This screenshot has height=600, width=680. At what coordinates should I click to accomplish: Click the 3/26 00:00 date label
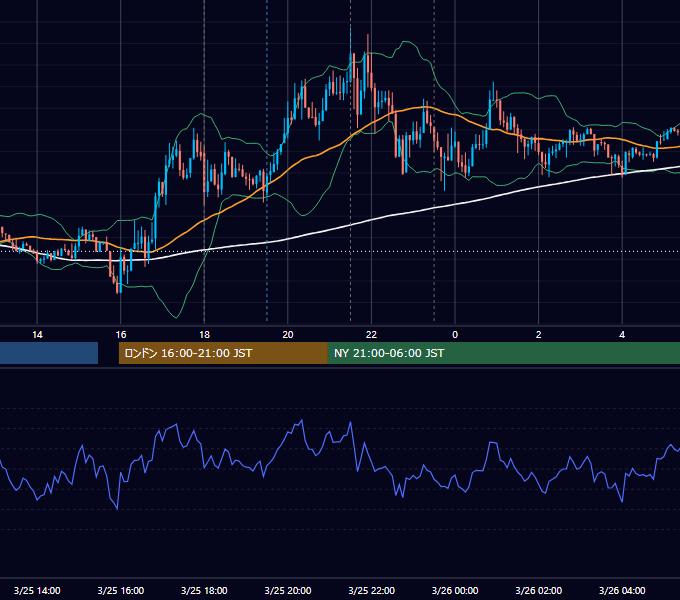[455, 590]
